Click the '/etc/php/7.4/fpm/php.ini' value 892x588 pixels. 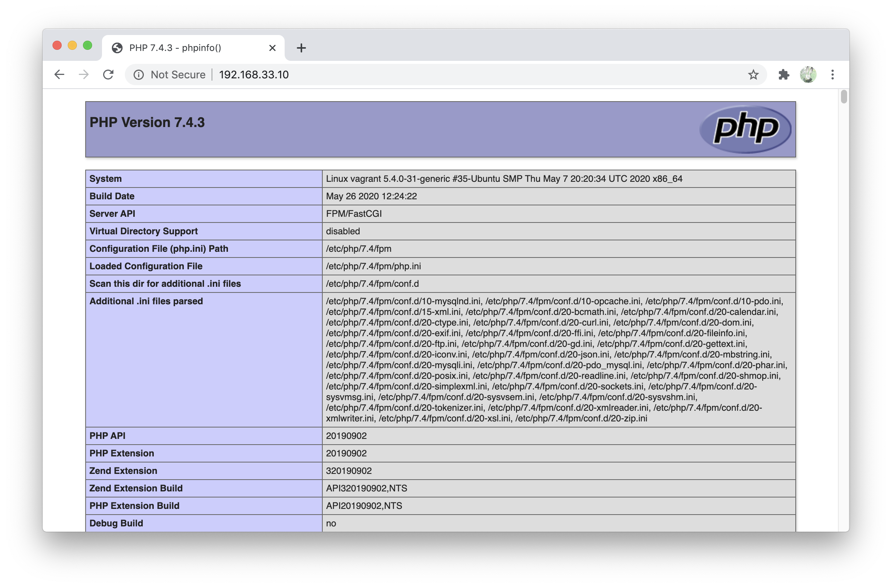[373, 266]
